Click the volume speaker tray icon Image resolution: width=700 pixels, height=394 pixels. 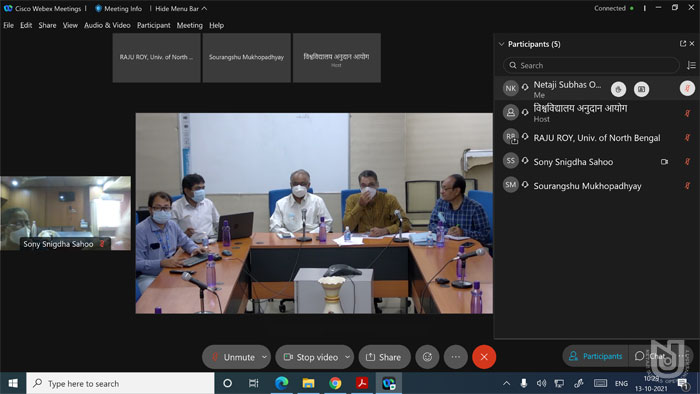tap(541, 383)
